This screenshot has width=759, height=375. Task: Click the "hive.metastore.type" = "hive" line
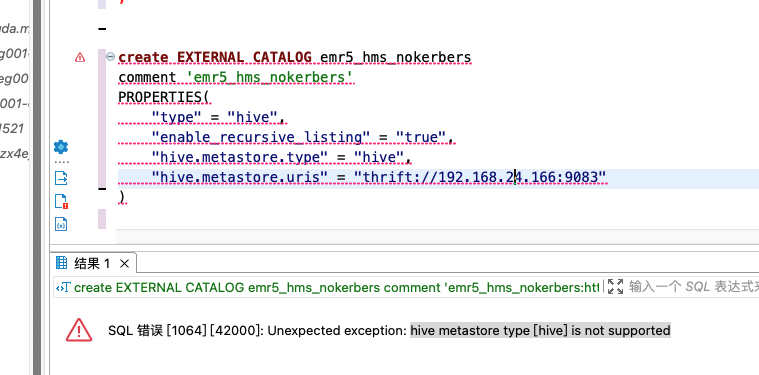(x=281, y=157)
